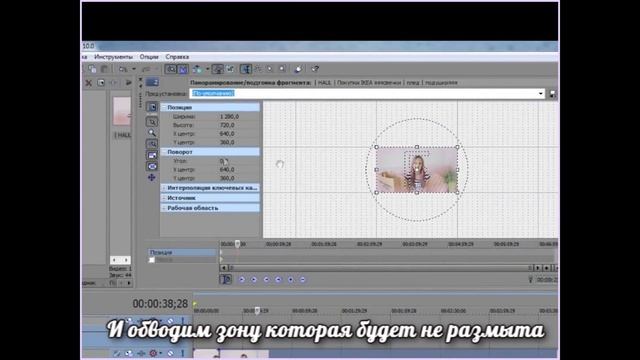Click the red X remove icon
This screenshot has width=640, height=360.
88,83
